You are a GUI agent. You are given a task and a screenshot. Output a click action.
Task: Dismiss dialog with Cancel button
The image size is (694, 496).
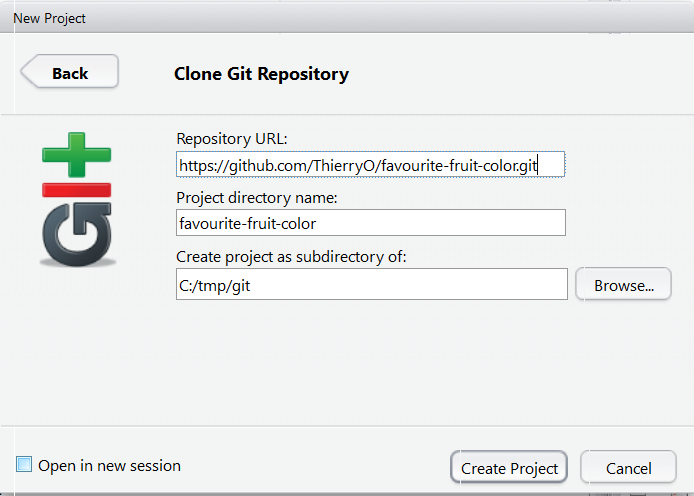[628, 467]
